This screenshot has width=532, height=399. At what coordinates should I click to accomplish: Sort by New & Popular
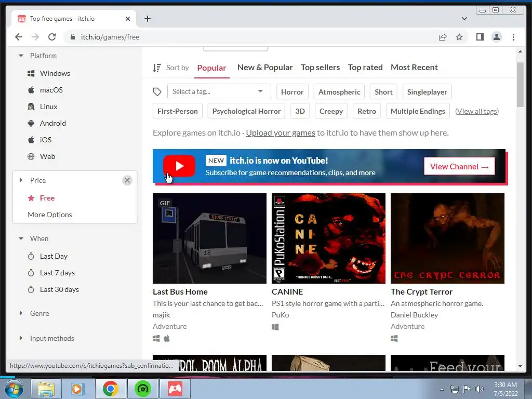point(265,68)
